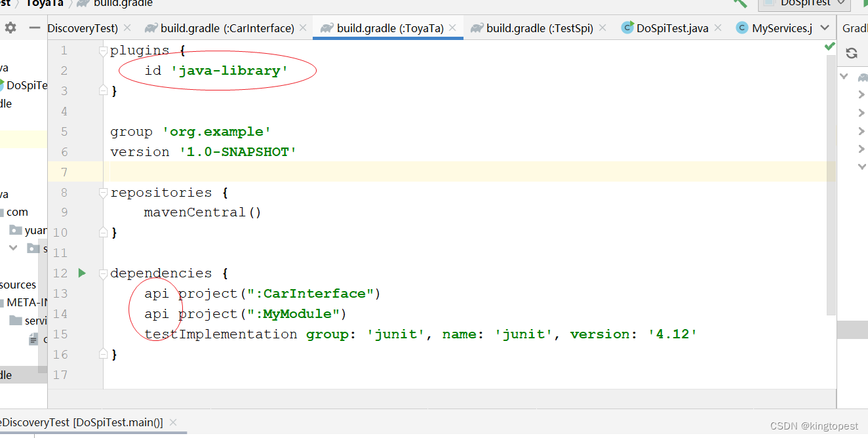Click testImplementation keyword on line 15

click(221, 334)
